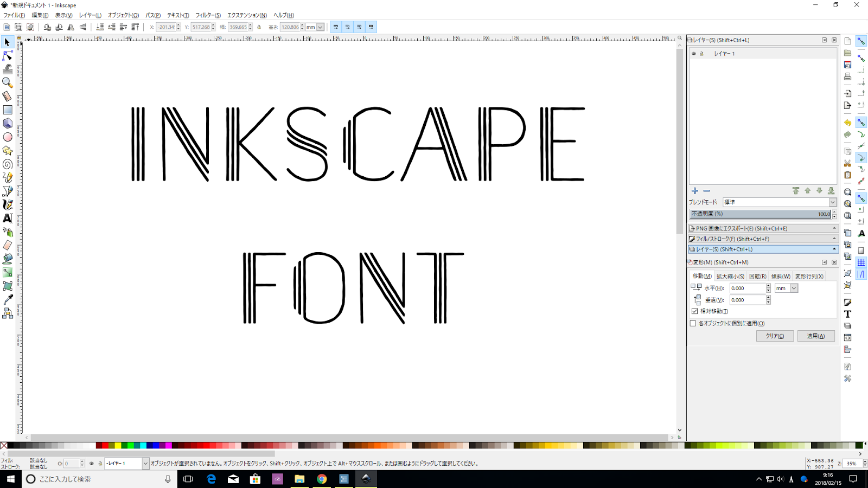Toggle lock on レイヤー 1 in panel

[x=702, y=54]
